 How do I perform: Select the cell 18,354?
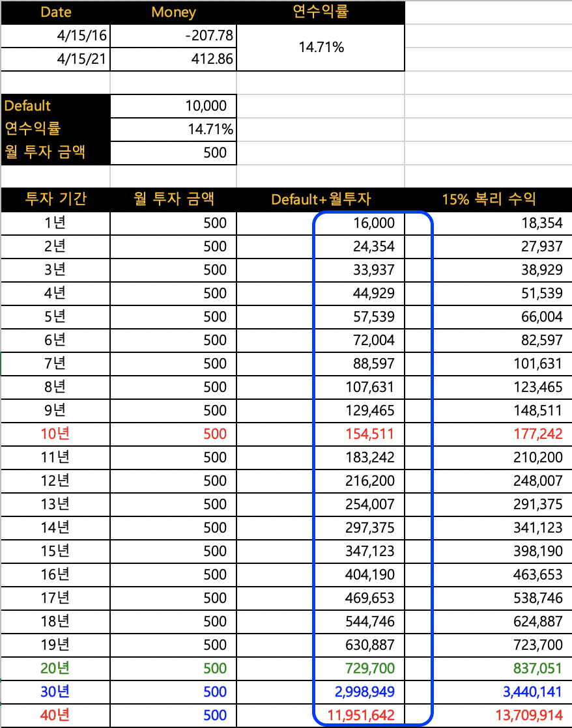click(x=489, y=223)
